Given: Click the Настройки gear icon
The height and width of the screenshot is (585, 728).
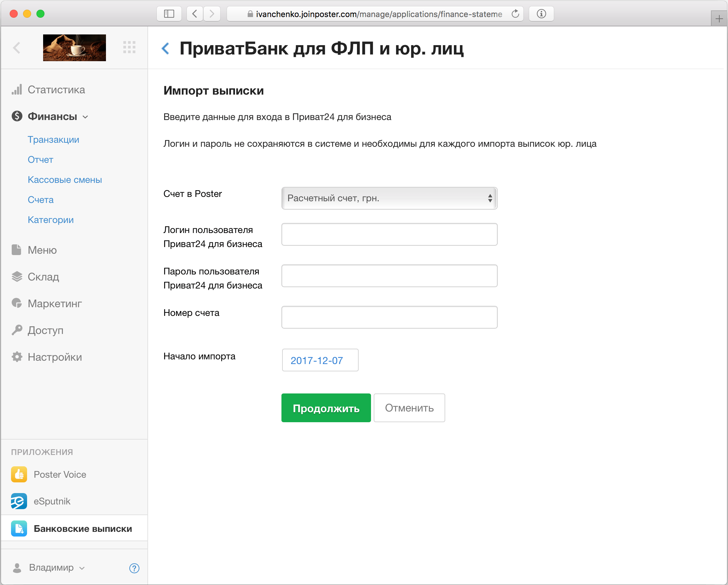Looking at the screenshot, I should coord(17,357).
